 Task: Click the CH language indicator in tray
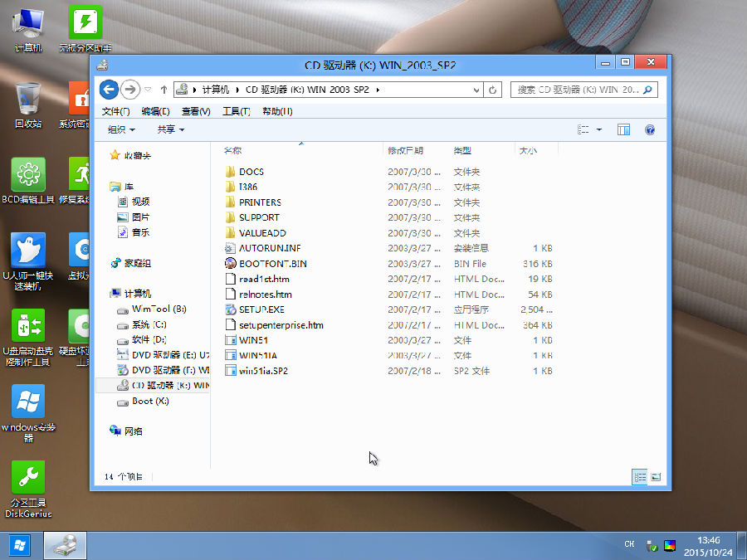pyautogui.click(x=629, y=543)
